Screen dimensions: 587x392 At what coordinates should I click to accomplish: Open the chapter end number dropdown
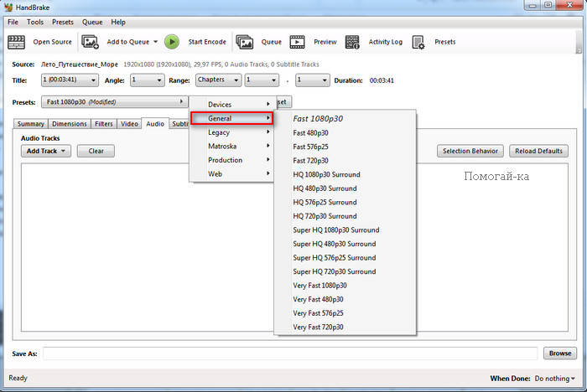(x=313, y=80)
